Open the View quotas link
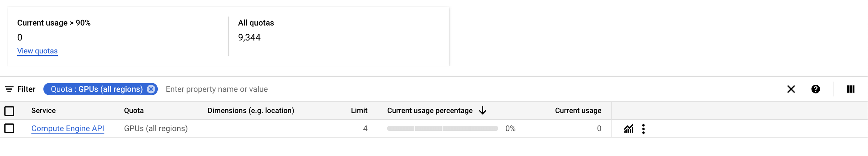The width and height of the screenshot is (868, 156). point(37,51)
